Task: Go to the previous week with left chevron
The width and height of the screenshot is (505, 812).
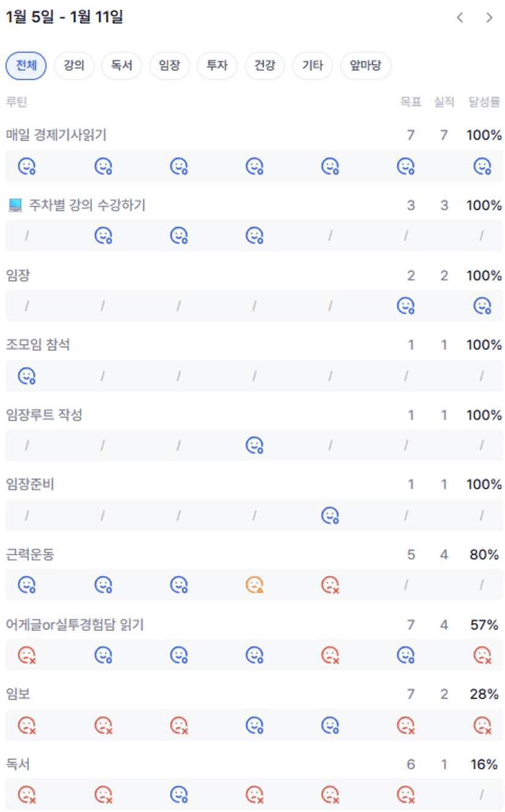Action: 460,18
